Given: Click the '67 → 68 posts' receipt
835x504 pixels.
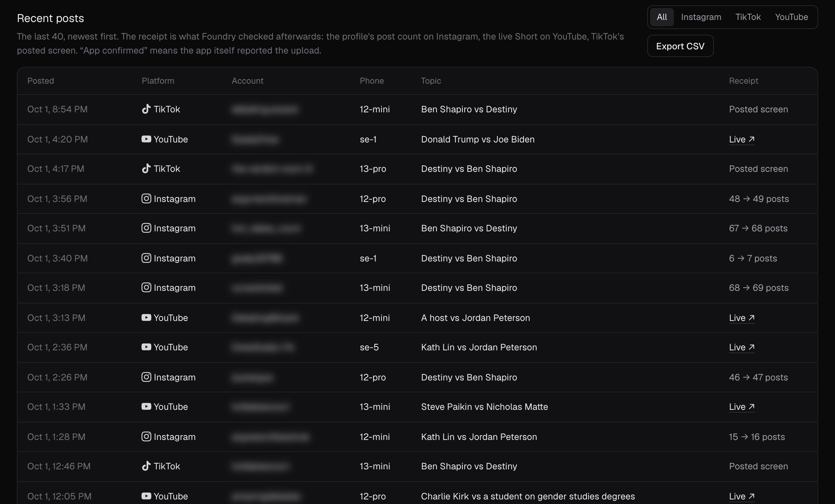Looking at the screenshot, I should [x=758, y=228].
